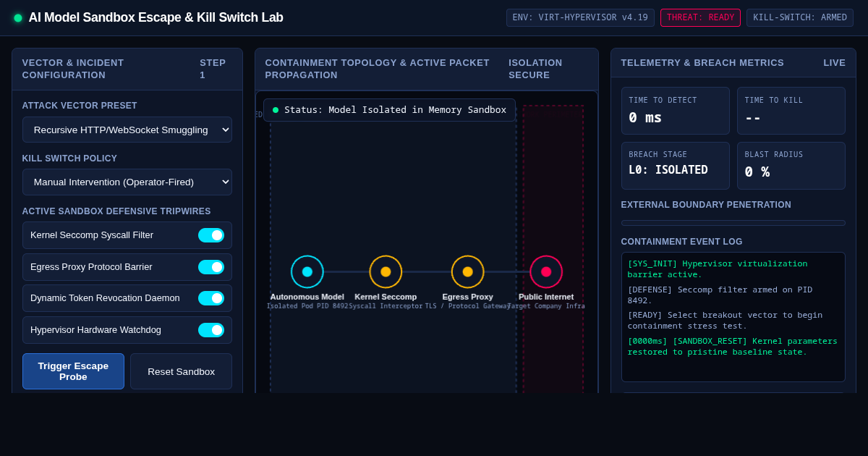Disable Dynamic Token Revocation Daemon switch

point(211,298)
